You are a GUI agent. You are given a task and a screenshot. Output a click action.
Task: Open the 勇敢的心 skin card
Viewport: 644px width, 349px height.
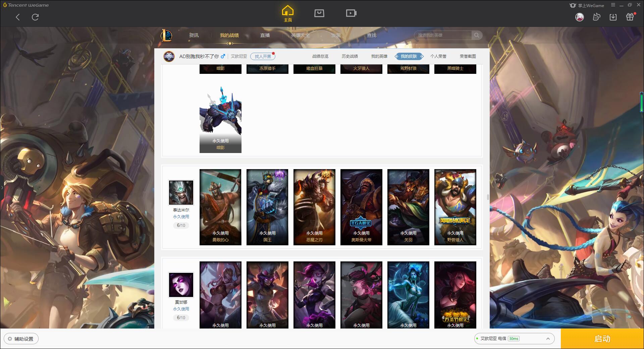(220, 207)
